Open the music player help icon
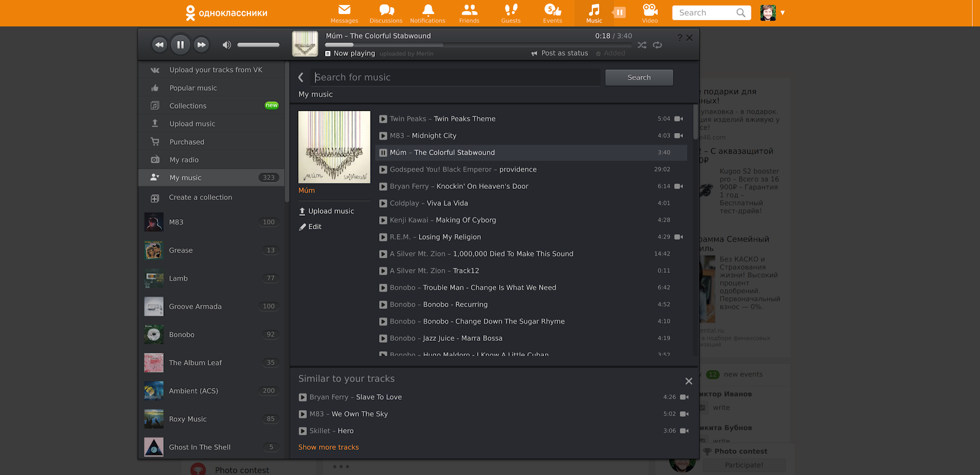The width and height of the screenshot is (980, 475). pyautogui.click(x=679, y=38)
